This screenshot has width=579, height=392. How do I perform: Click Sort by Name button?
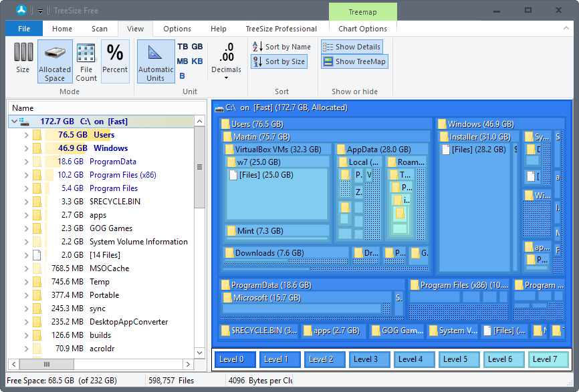click(281, 47)
